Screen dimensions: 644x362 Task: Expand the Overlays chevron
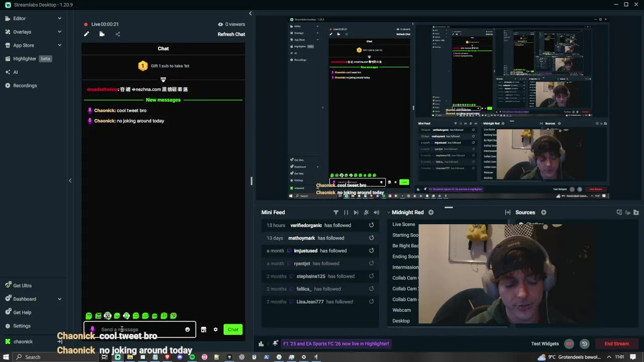(x=59, y=32)
